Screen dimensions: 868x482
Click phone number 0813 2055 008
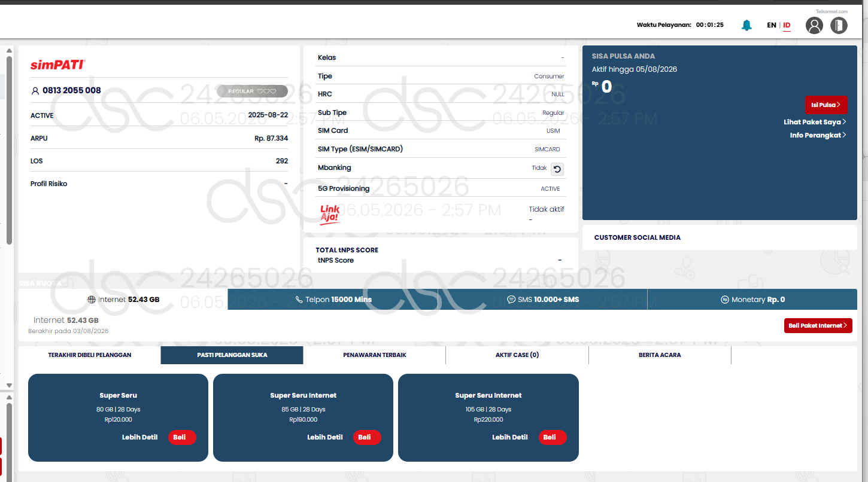[x=72, y=91]
